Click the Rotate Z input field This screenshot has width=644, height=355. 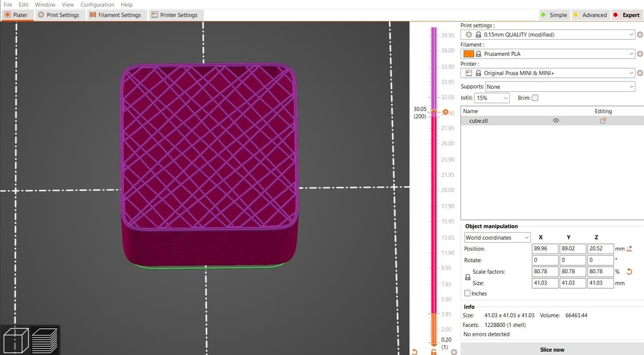click(x=600, y=260)
